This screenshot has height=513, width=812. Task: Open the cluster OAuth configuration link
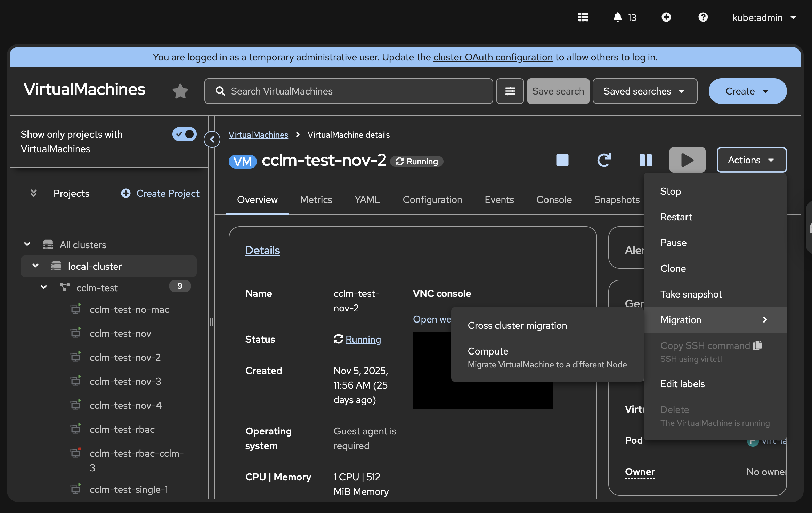[x=493, y=57]
